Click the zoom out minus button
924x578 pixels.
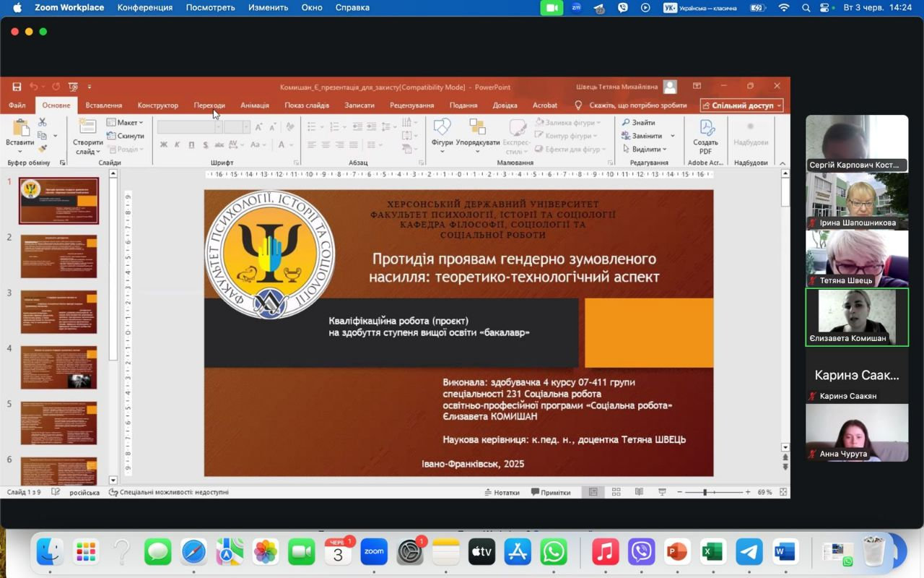click(x=679, y=492)
